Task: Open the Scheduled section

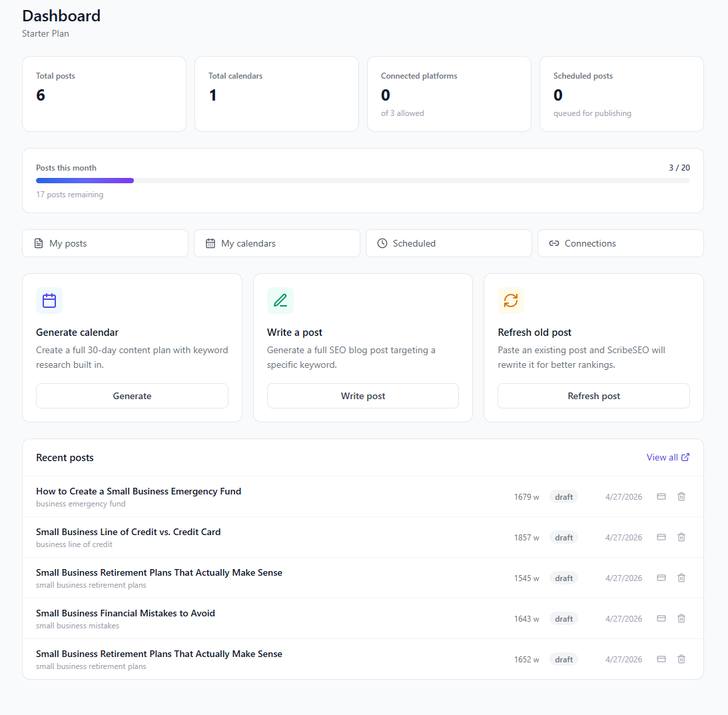Action: [x=449, y=243]
